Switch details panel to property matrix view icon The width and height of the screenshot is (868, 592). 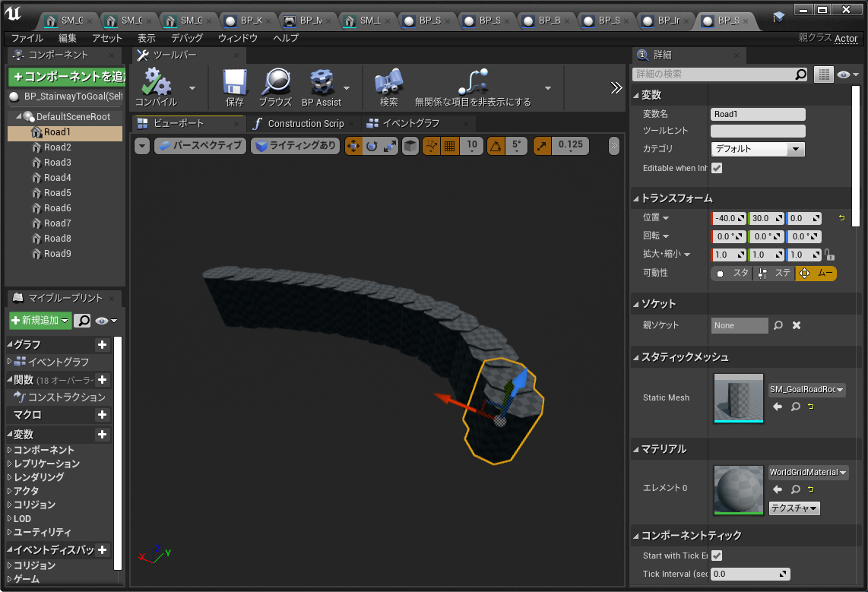pos(824,74)
